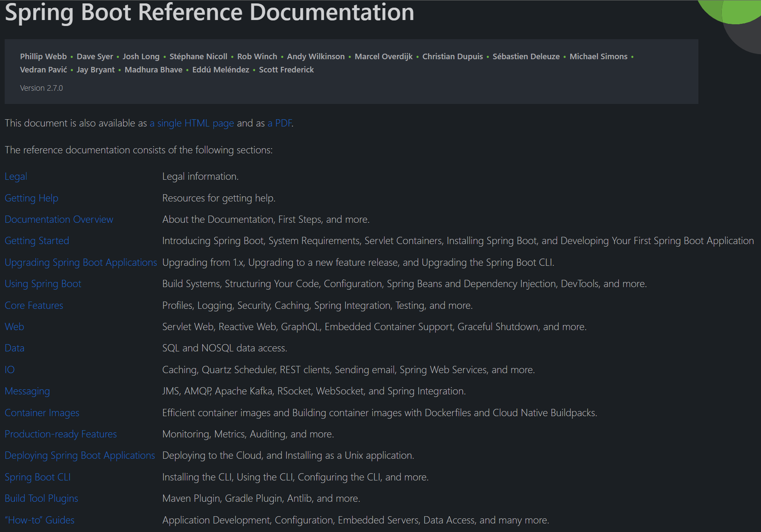The height and width of the screenshot is (532, 761).
Task: Click "Installing the CLI, Using the CLI" description
Action: (295, 477)
